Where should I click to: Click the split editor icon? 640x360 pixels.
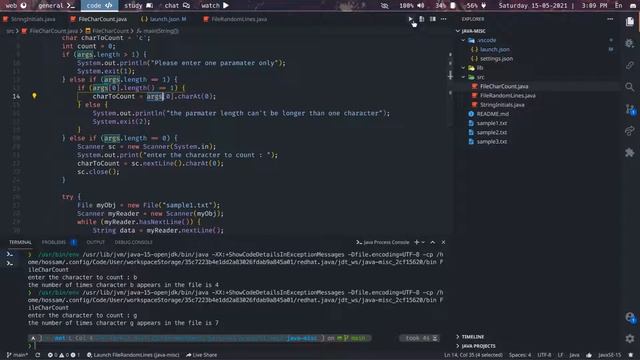[432, 19]
